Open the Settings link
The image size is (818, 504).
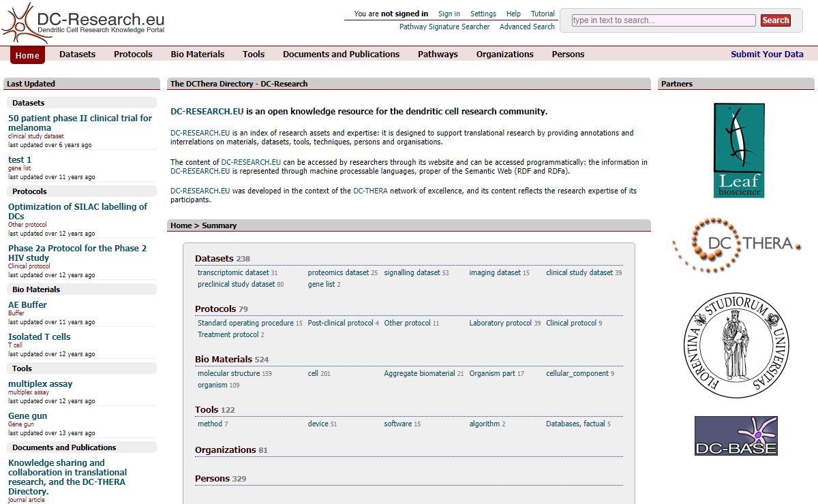[x=483, y=14]
